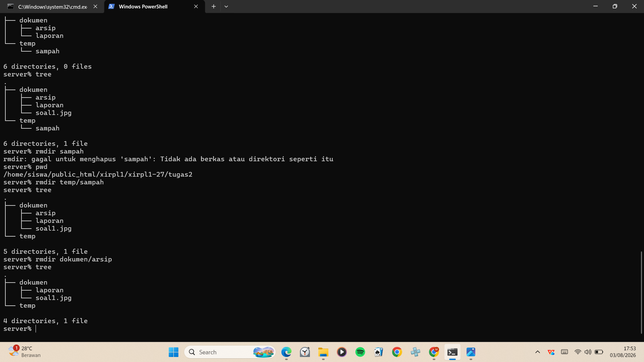Show hidden system tray icons
Image resolution: width=644 pixels, height=362 pixels.
pyautogui.click(x=537, y=352)
